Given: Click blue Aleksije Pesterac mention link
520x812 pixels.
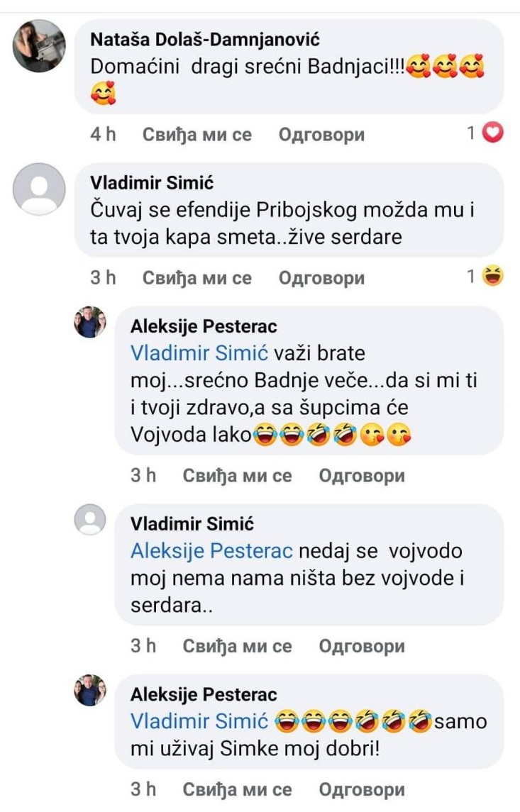Looking at the screenshot, I should (211, 550).
